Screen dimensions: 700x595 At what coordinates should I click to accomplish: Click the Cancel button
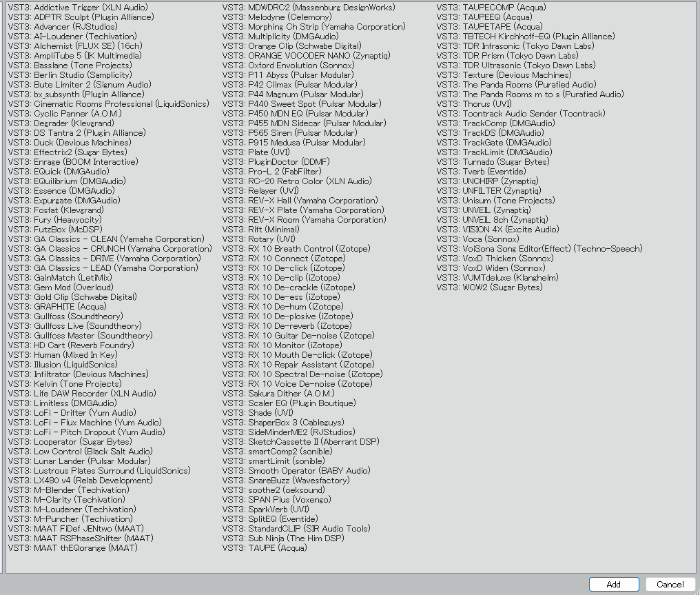(x=670, y=584)
